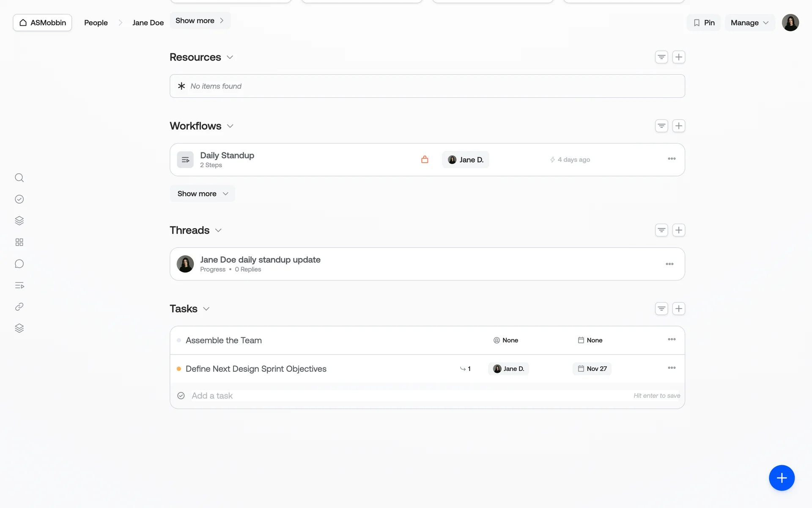Click the filter icon in Resources section
812x508 pixels.
click(x=661, y=57)
